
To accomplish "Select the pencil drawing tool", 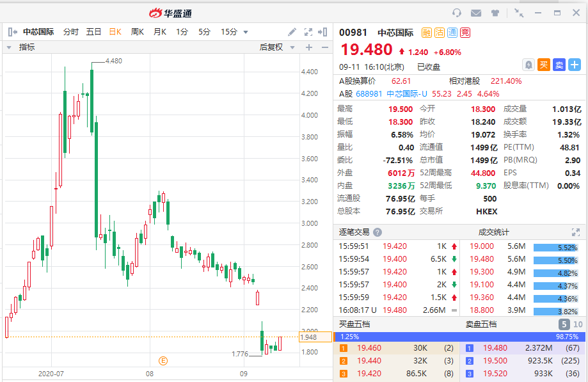I will (292, 32).
